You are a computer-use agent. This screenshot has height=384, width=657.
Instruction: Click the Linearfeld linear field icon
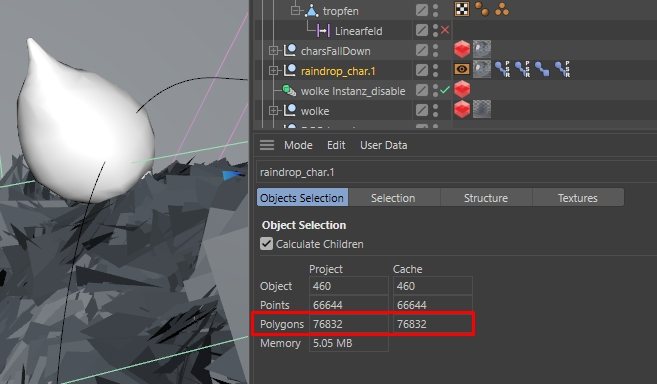(323, 31)
